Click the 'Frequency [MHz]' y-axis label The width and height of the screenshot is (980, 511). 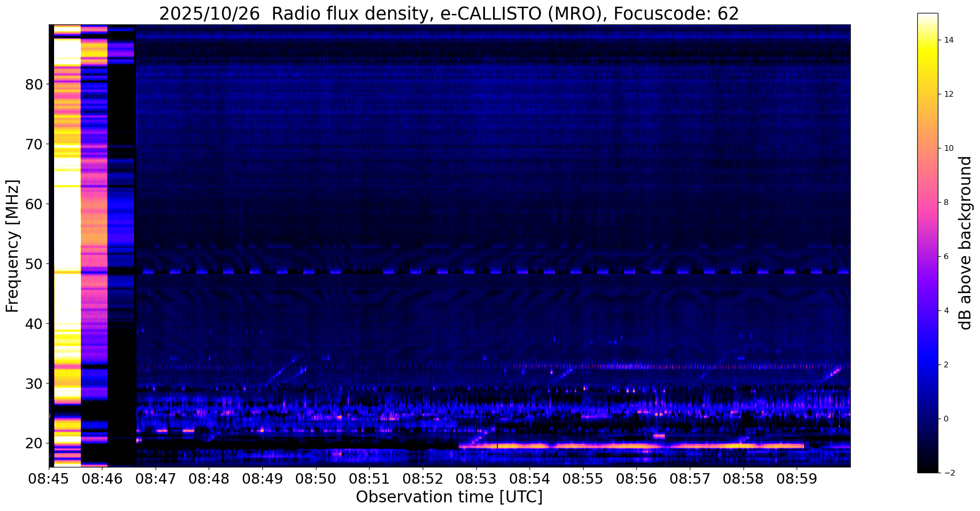pos(13,246)
